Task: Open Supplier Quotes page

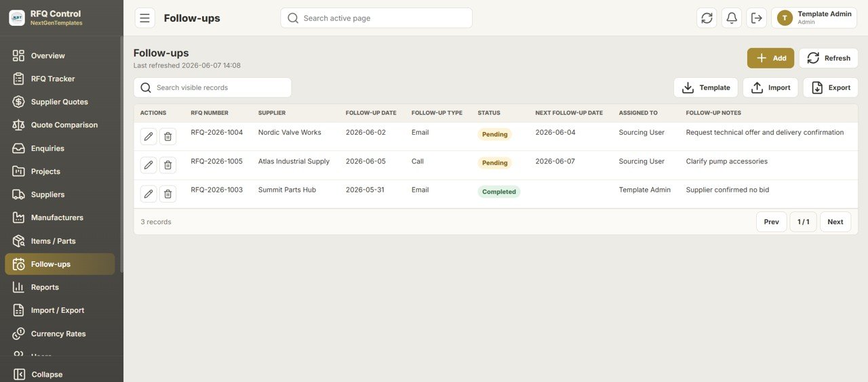Action: coord(60,102)
